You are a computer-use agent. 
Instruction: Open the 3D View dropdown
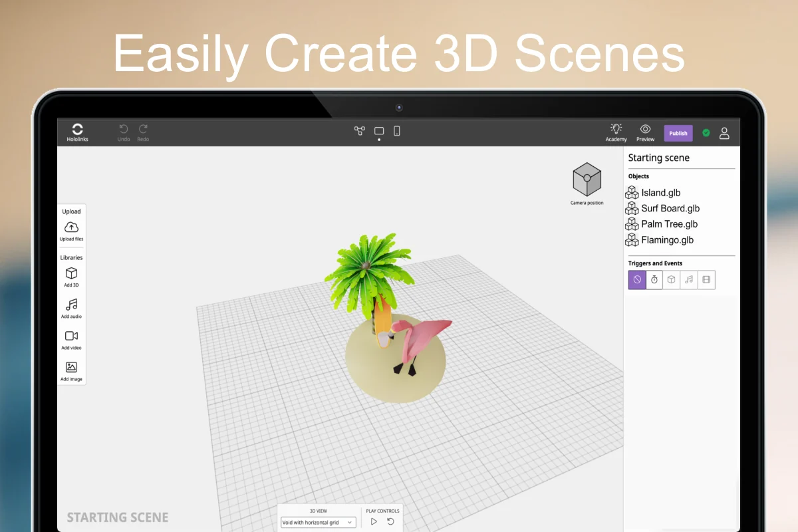[318, 523]
